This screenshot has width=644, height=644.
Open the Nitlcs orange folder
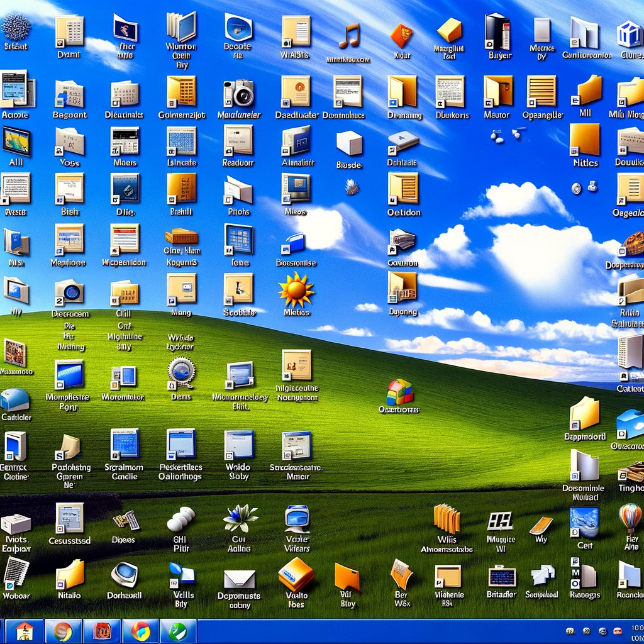click(584, 140)
